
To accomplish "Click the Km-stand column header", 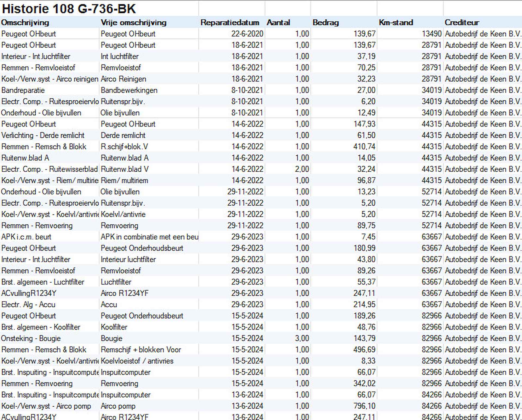I will click(x=396, y=22).
